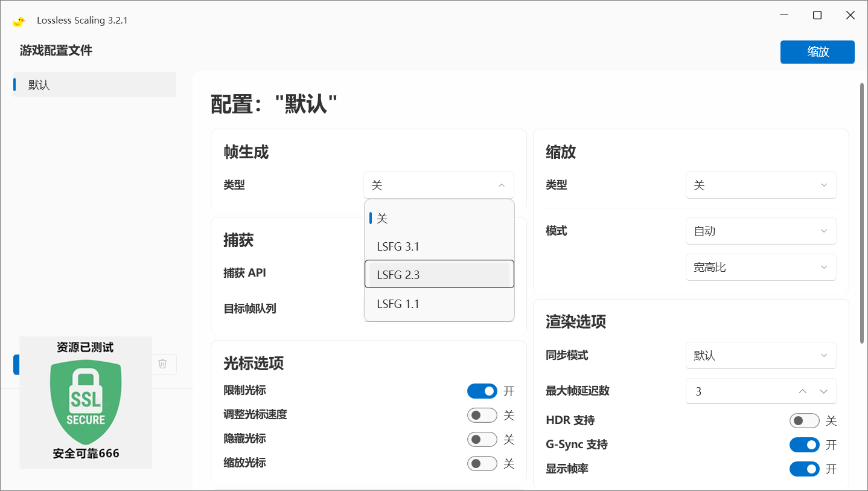Choose LSFG 3.1 from the list
This screenshot has height=491, width=868.
tap(439, 246)
